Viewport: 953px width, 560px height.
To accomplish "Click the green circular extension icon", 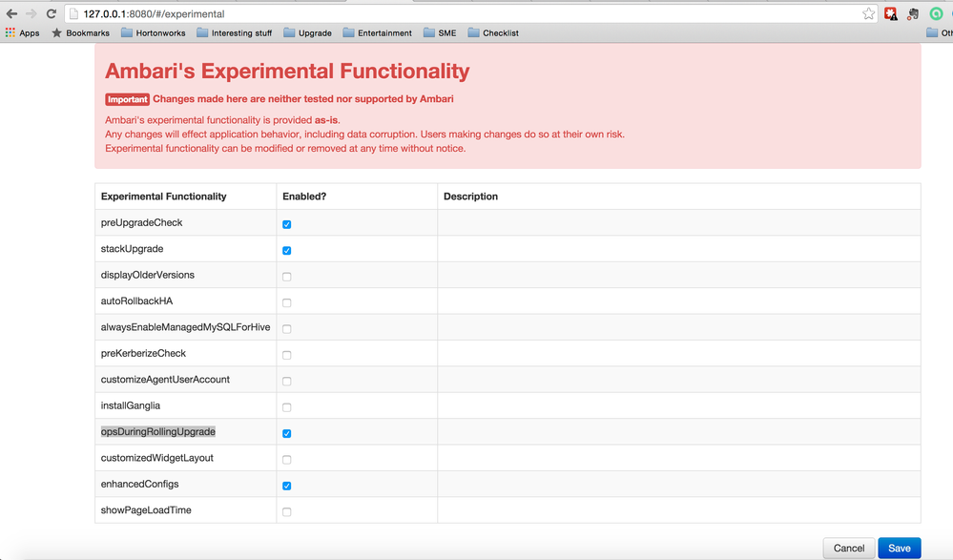I will (x=937, y=14).
